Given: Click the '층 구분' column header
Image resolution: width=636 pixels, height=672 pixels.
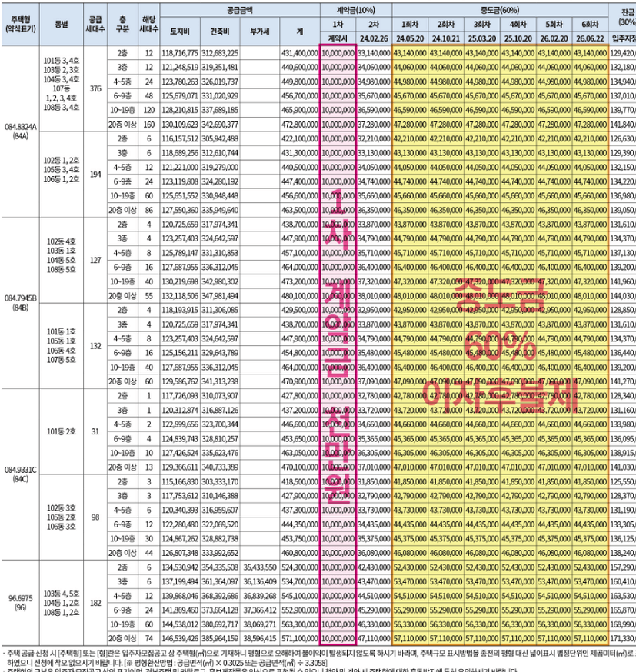Looking at the screenshot, I should click(122, 25).
